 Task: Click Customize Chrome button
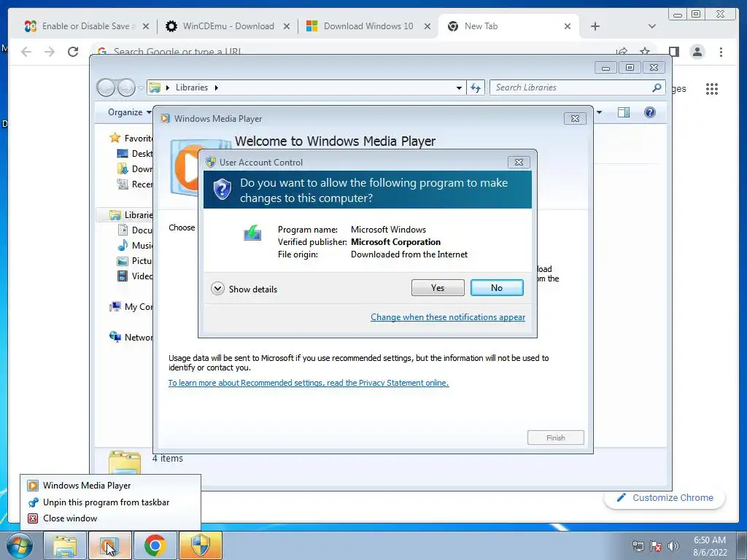[x=665, y=497]
